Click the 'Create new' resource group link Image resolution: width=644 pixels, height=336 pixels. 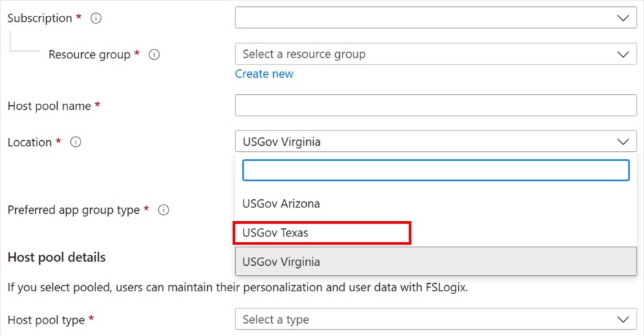(264, 74)
